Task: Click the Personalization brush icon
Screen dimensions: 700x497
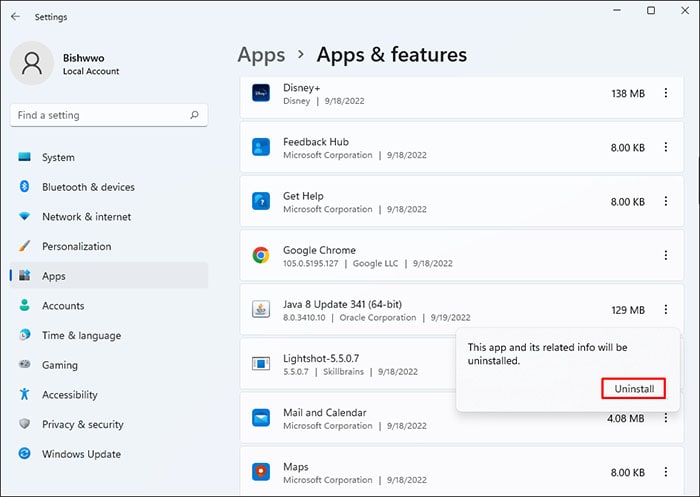Action: point(25,246)
